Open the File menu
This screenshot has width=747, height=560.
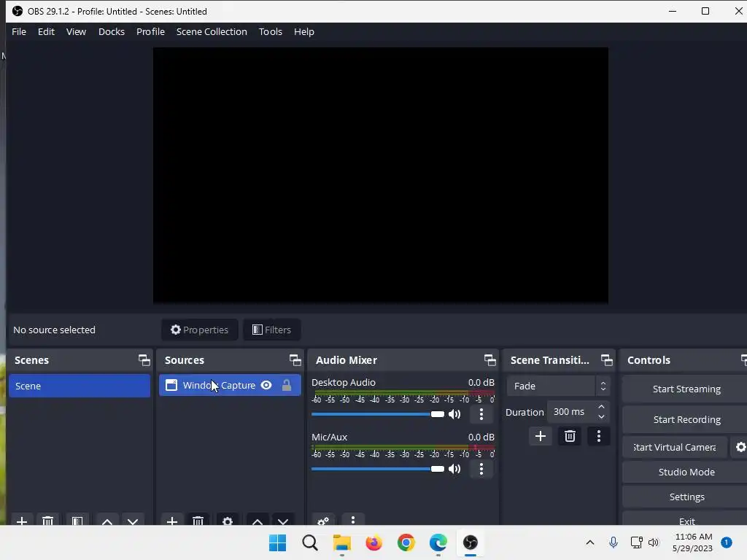tap(19, 31)
